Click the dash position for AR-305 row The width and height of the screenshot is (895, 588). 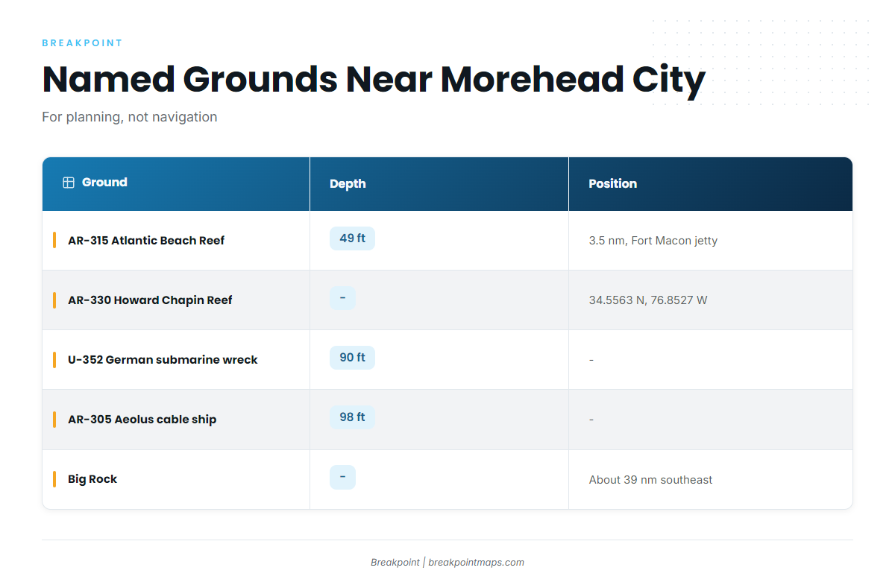[591, 420]
